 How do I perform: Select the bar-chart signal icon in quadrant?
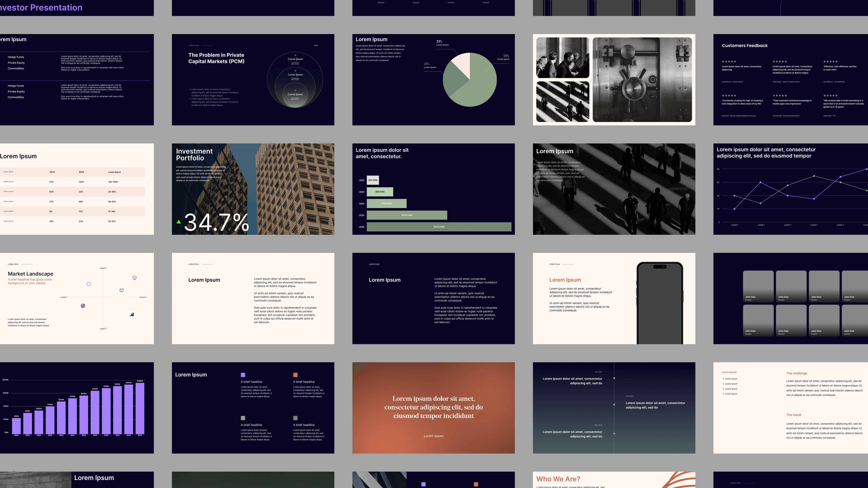(132, 314)
